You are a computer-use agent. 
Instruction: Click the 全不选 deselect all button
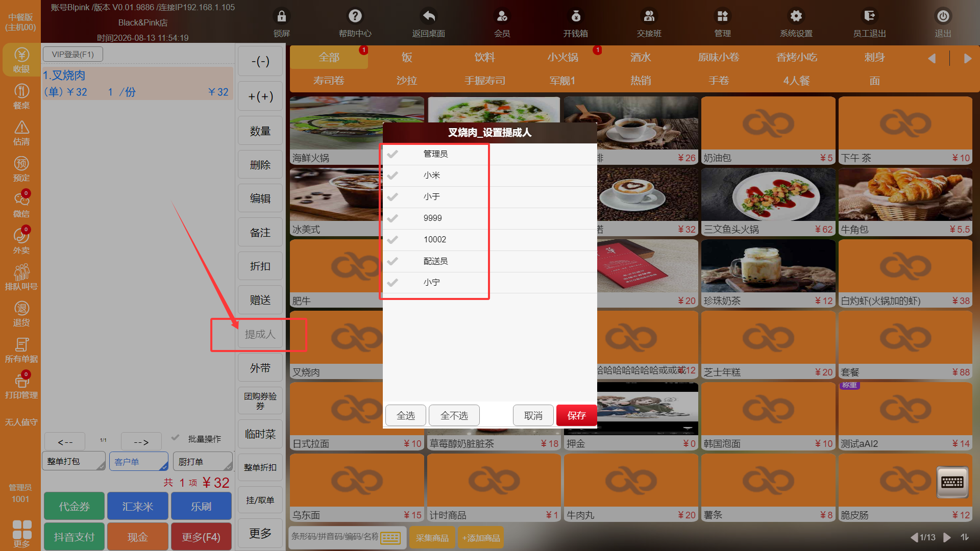pos(454,415)
